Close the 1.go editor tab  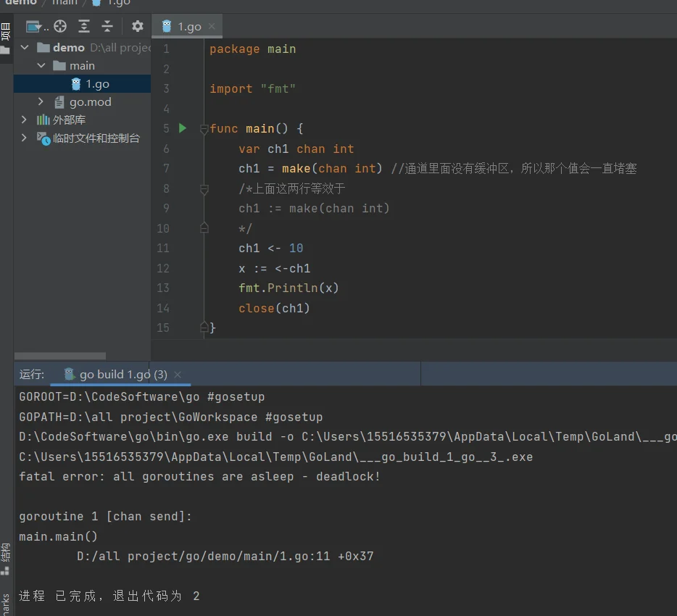coord(212,27)
